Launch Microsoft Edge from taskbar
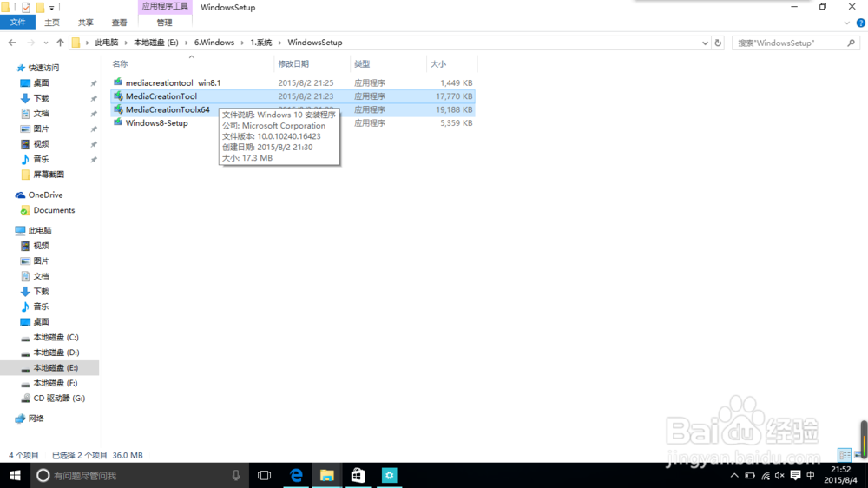 [296, 475]
